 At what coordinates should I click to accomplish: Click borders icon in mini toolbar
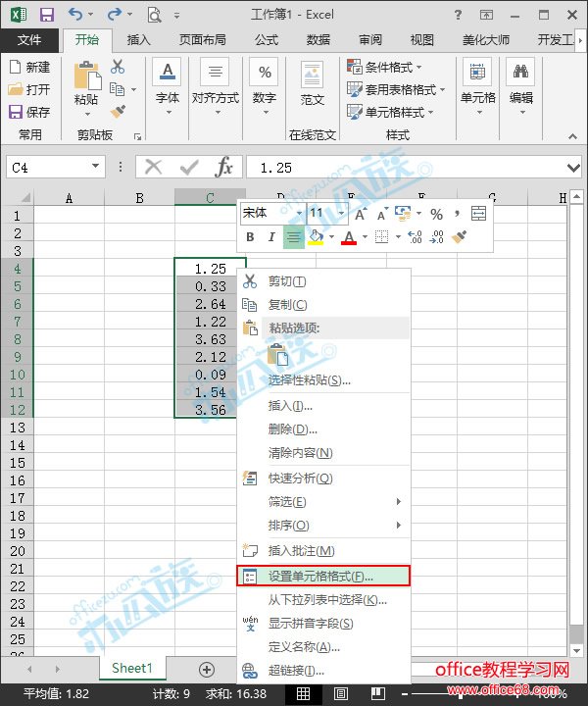tap(381, 237)
